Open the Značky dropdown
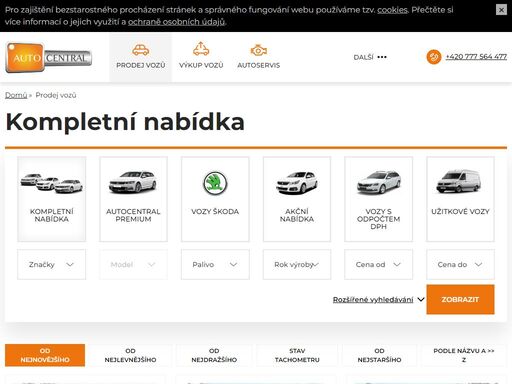The width and height of the screenshot is (512, 384). (x=52, y=264)
